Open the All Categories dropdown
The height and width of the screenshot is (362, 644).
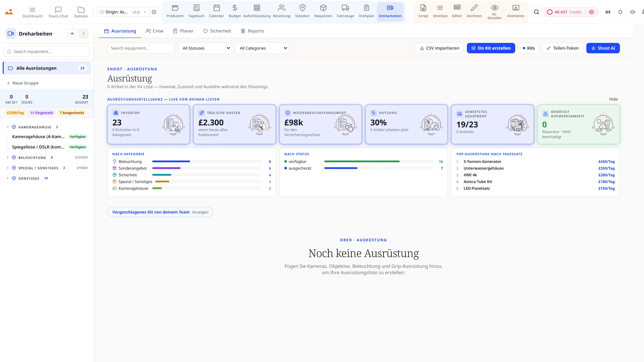tap(261, 48)
